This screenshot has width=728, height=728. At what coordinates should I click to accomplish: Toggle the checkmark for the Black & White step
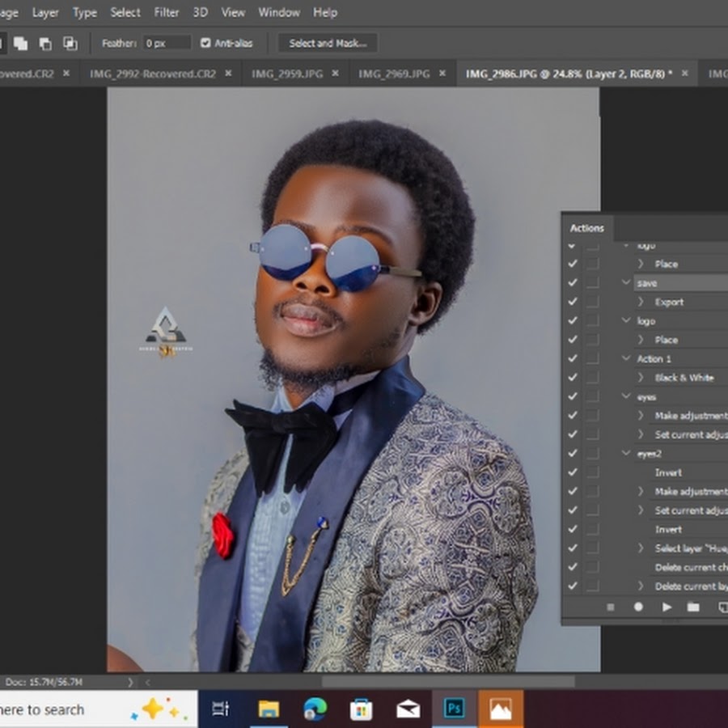[x=573, y=378]
